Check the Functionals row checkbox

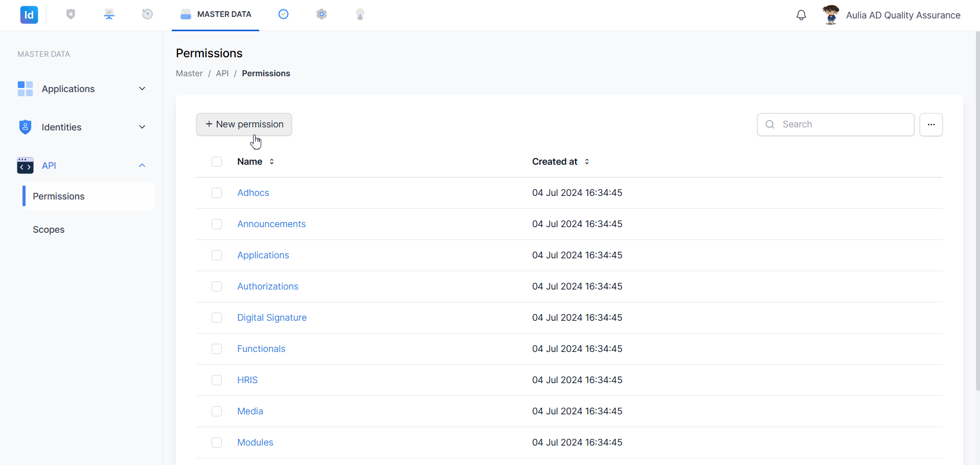(x=217, y=349)
